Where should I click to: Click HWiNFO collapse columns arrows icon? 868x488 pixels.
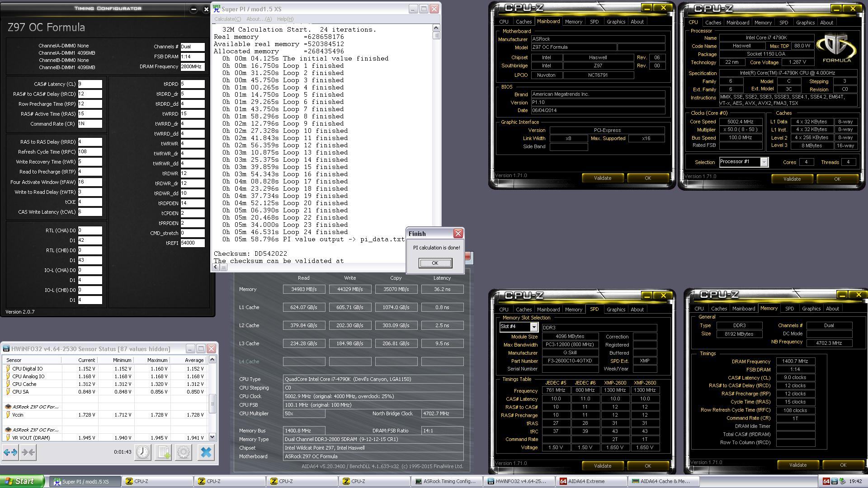tap(28, 452)
